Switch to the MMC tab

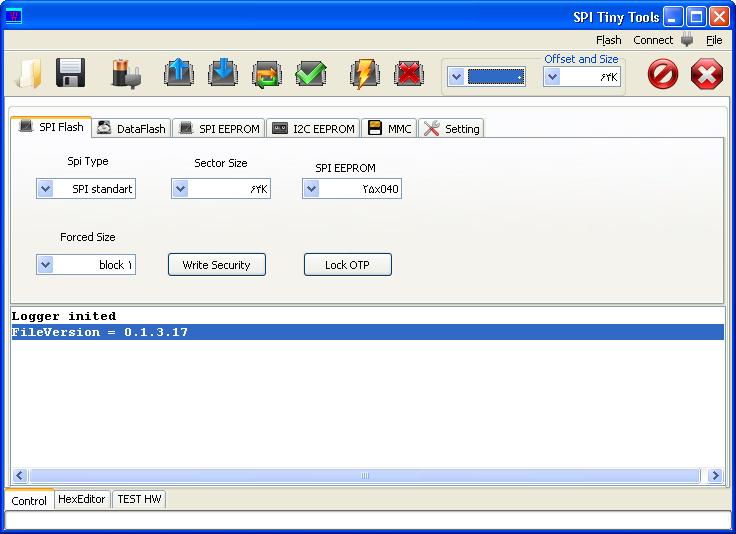coord(389,128)
